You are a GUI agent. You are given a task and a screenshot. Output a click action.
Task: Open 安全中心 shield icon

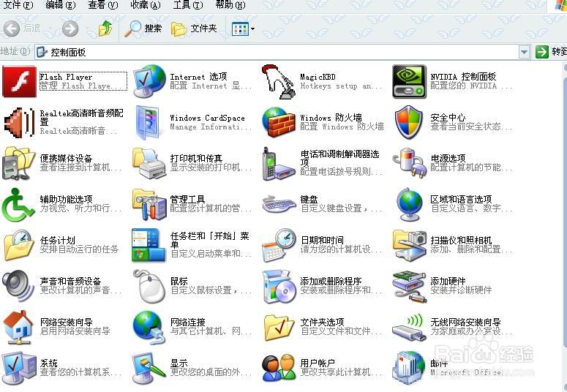(409, 122)
